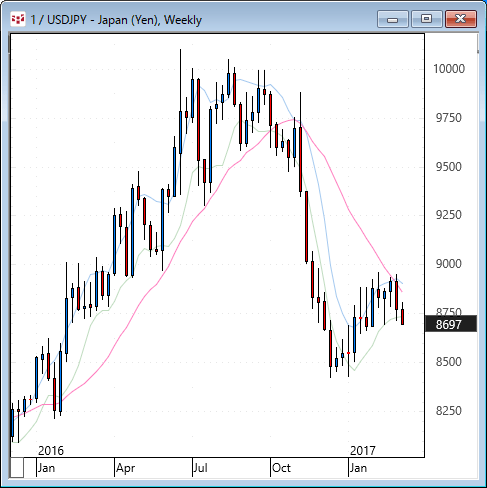Minimize the USDJPY chart window
The height and width of the screenshot is (488, 487).
coord(393,19)
